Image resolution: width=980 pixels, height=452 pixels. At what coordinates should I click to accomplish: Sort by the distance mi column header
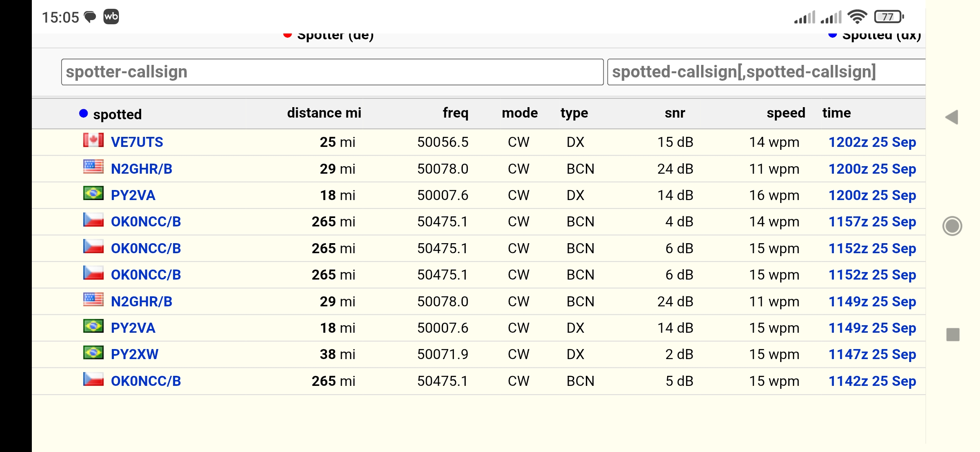pyautogui.click(x=324, y=113)
